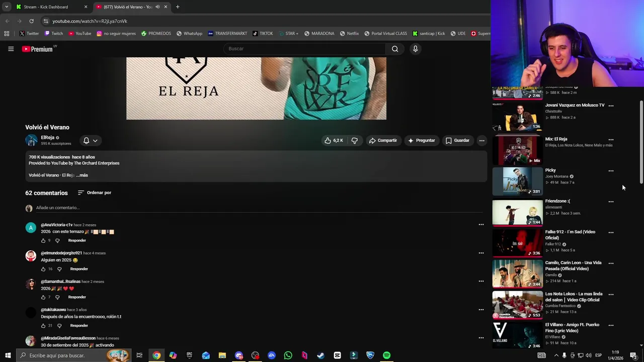
Task: Open the WhatsApp bookmark
Action: coord(189,34)
